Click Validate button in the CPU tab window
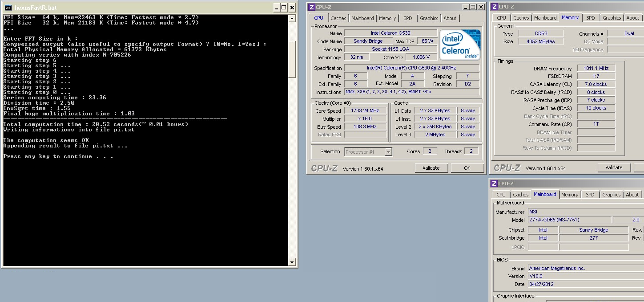The image size is (644, 302). 431,168
